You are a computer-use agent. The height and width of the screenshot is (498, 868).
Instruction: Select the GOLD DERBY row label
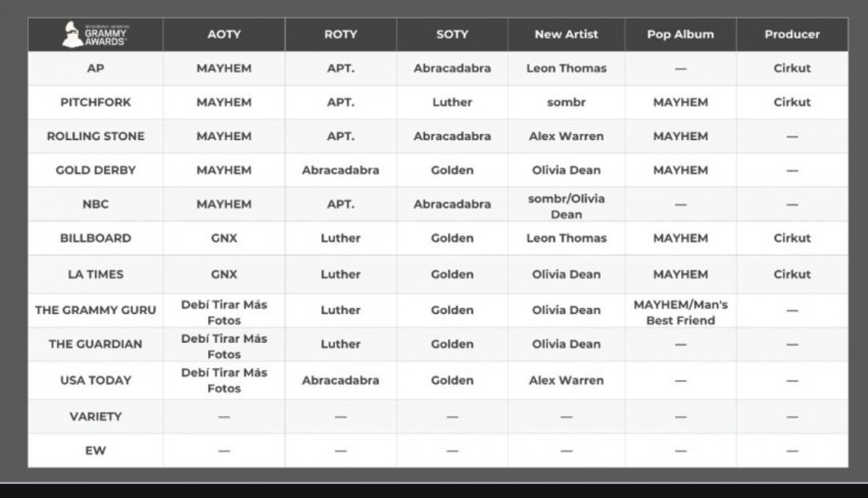pos(95,170)
